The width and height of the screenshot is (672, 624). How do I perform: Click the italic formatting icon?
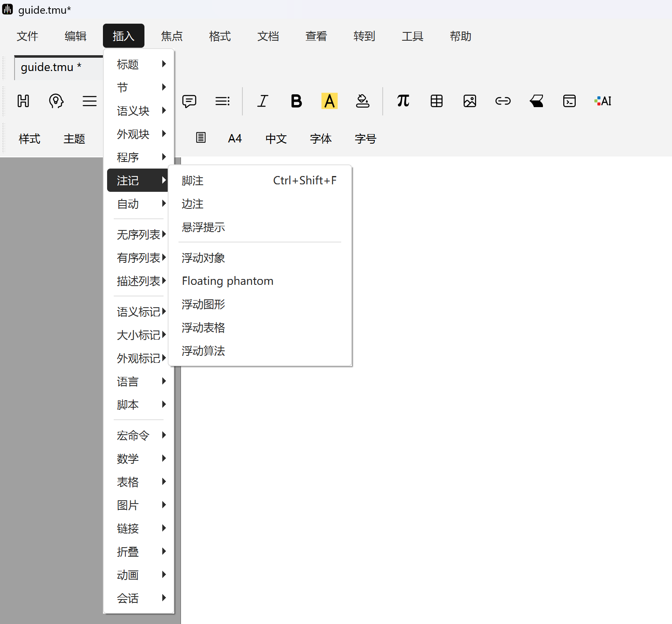click(x=262, y=101)
